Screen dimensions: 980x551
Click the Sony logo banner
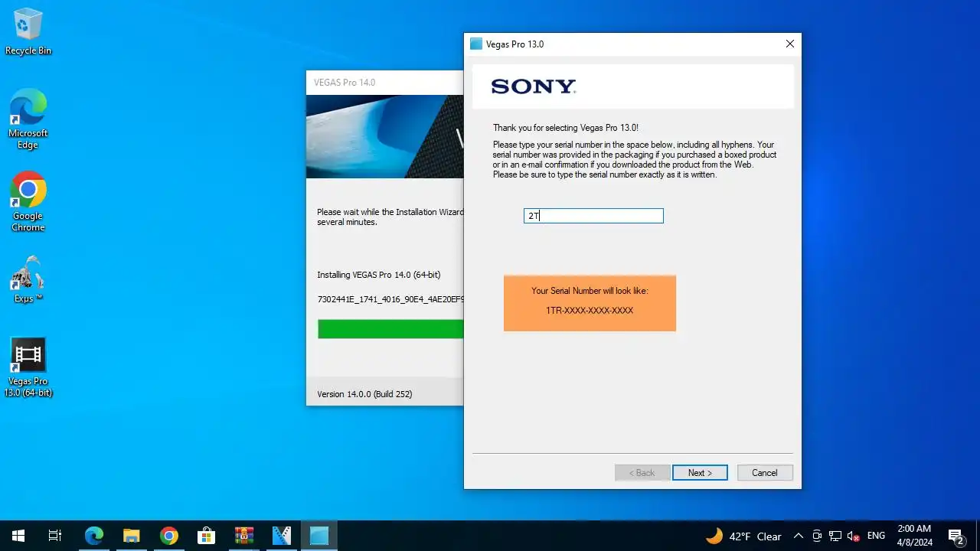(632, 86)
